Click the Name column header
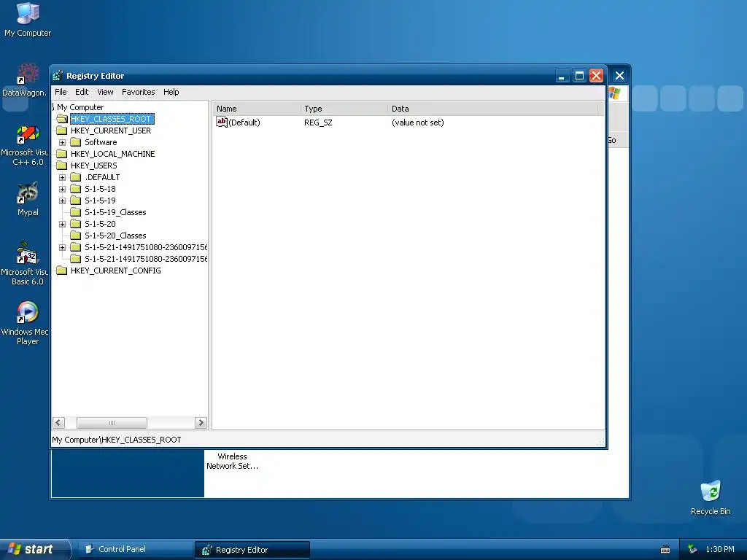Image resolution: width=747 pixels, height=560 pixels. coord(258,109)
